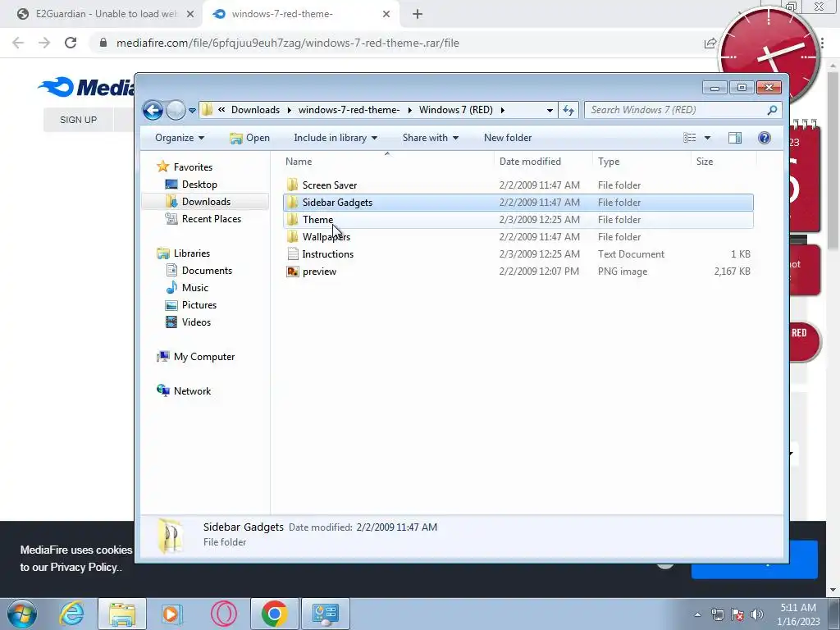Click the Favorites star header

tap(185, 167)
